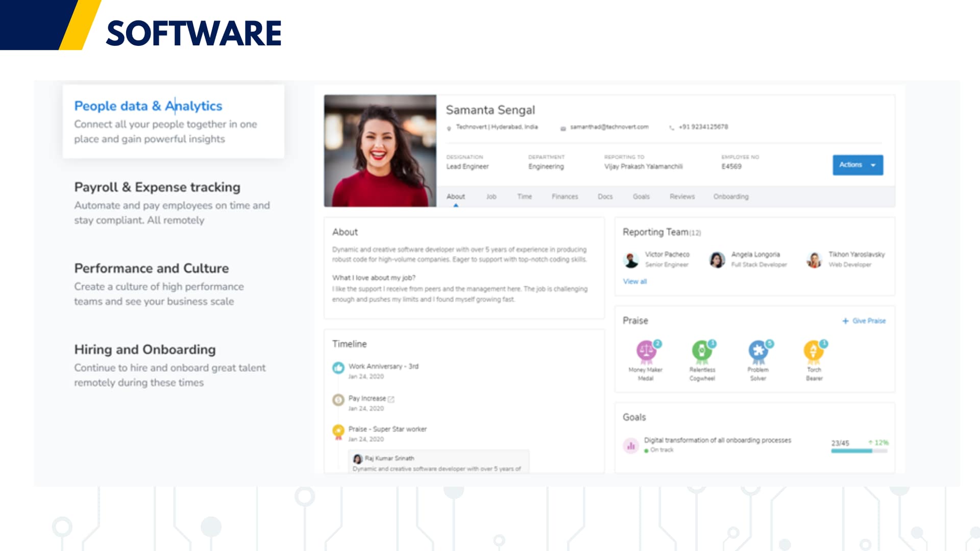
Task: Click the Goals chart icon
Action: [631, 445]
